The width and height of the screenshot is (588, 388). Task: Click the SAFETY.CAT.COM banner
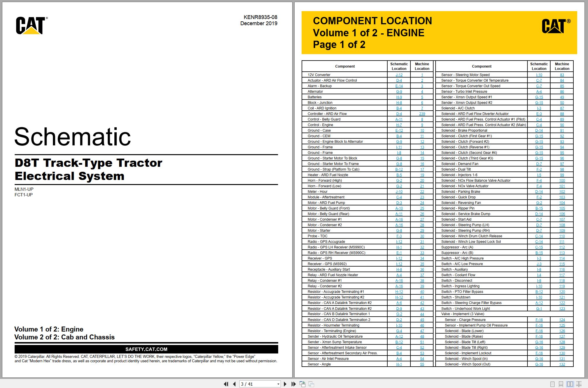pyautogui.click(x=146, y=349)
